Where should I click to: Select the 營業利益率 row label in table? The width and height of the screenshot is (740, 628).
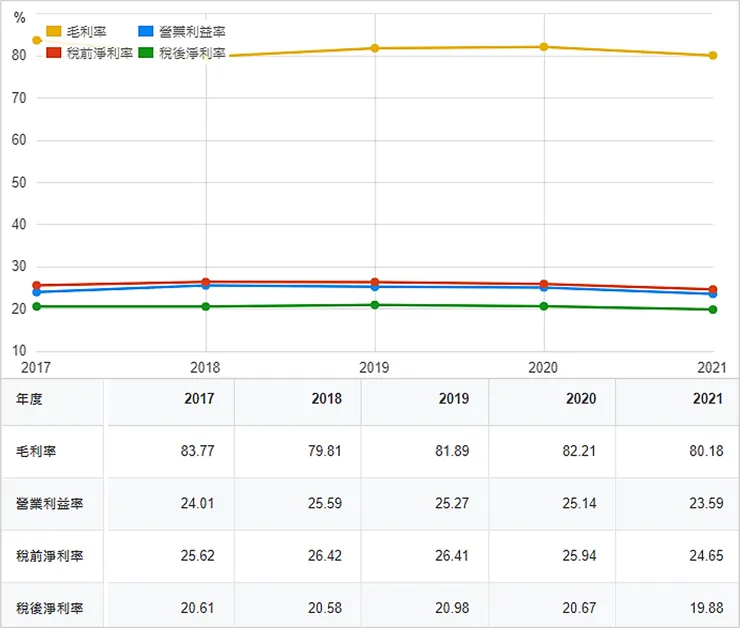50,504
